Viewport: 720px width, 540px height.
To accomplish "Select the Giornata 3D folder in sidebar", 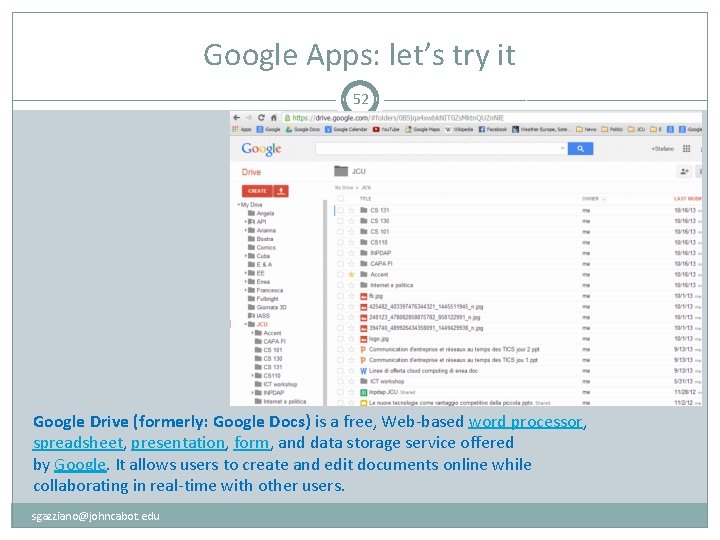I will (x=267, y=307).
